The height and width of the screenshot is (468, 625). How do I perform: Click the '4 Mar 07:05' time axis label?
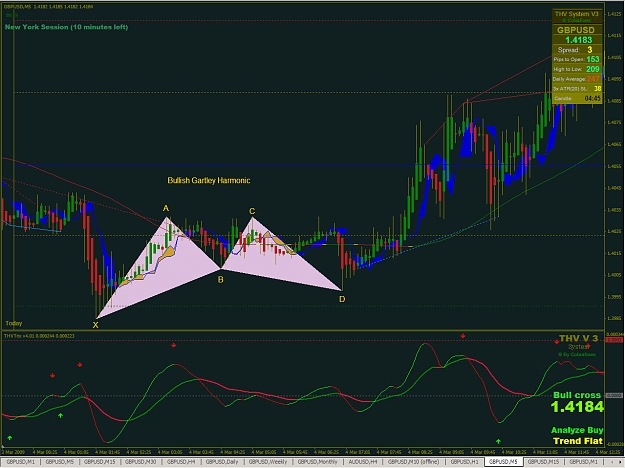click(x=357, y=452)
